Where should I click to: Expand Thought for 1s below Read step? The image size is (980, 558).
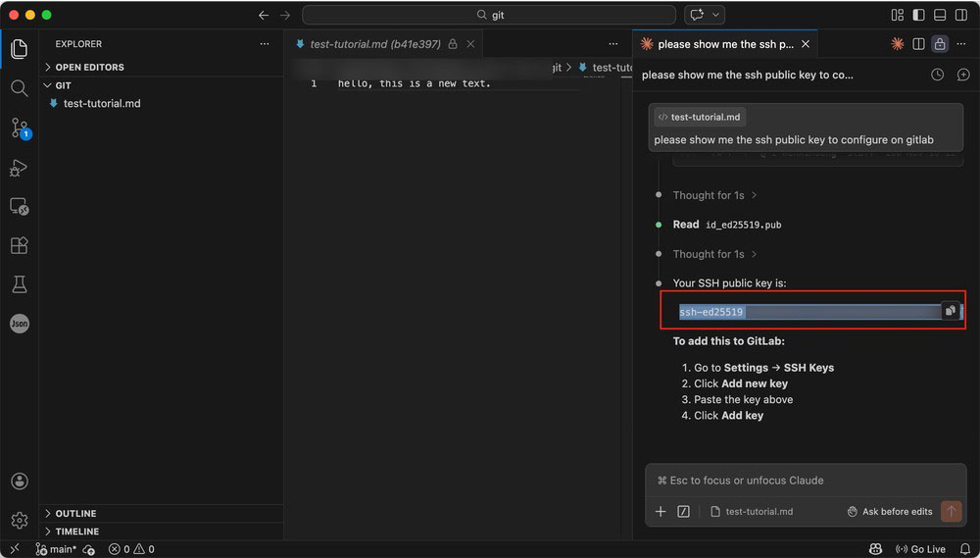pos(714,254)
